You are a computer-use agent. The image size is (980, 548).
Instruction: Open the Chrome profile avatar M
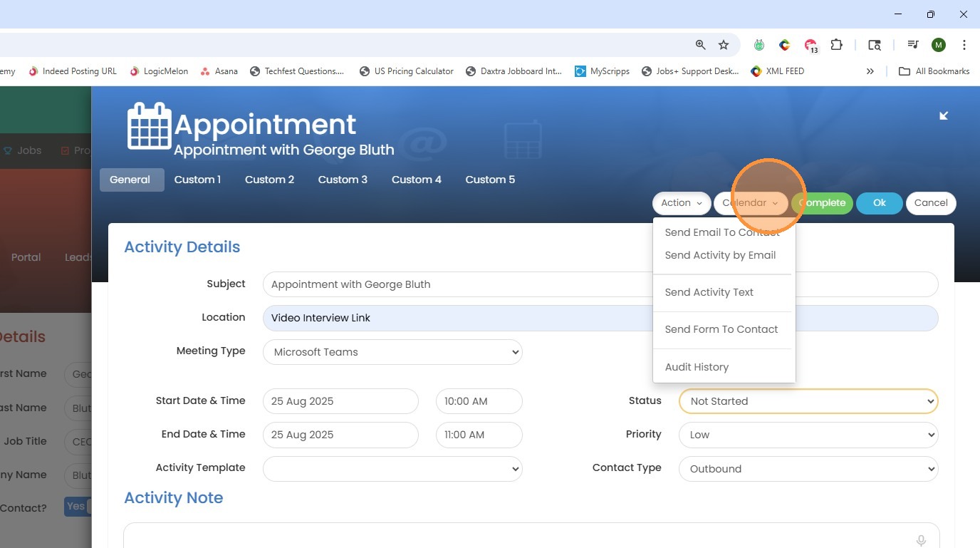(939, 45)
